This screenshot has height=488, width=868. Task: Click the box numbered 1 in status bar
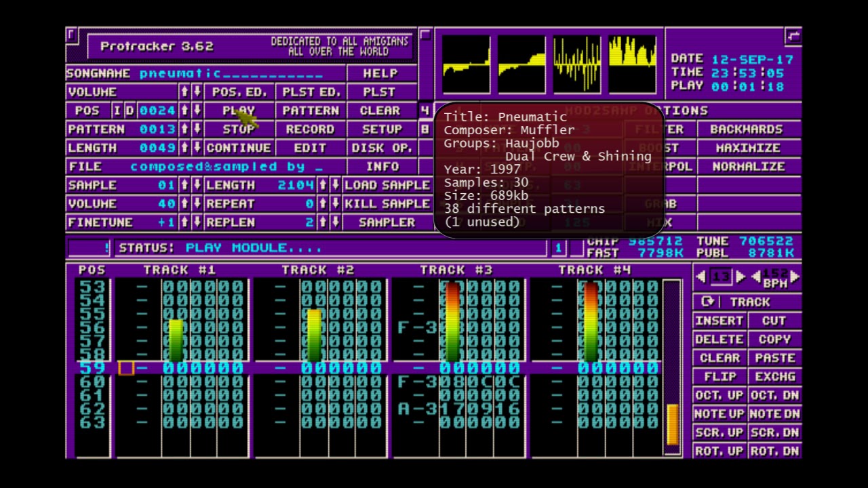558,248
